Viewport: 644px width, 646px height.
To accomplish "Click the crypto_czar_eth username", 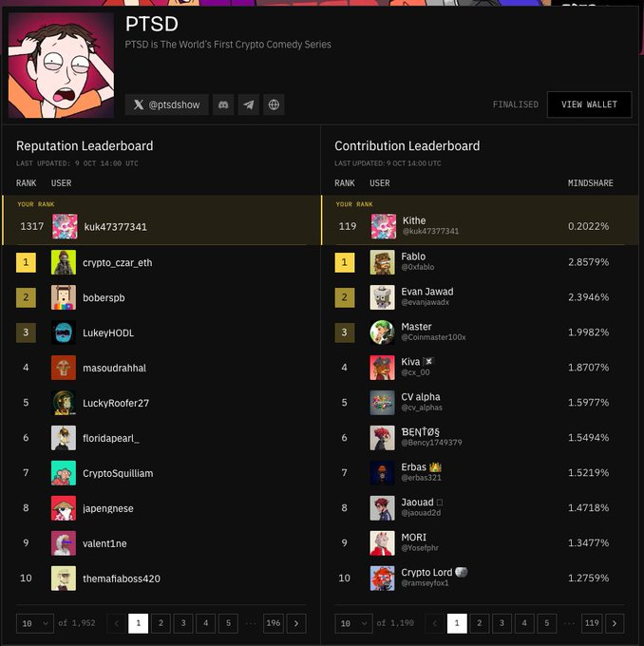I will click(118, 263).
